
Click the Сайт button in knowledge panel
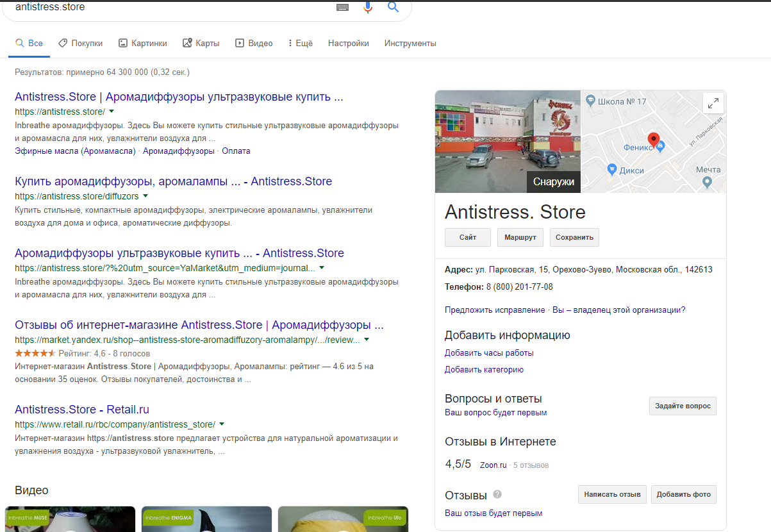(x=468, y=237)
